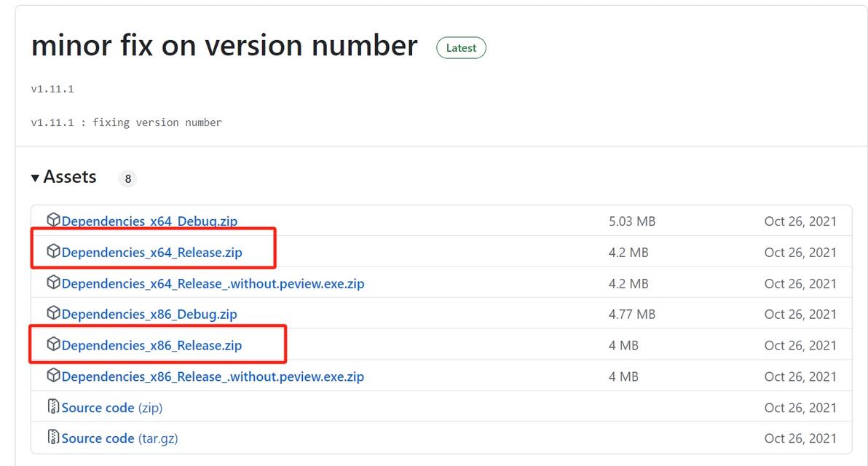The width and height of the screenshot is (868, 466).
Task: Download Dependencies_x64_Release_.without.peview.exe.zip
Action: click(213, 284)
